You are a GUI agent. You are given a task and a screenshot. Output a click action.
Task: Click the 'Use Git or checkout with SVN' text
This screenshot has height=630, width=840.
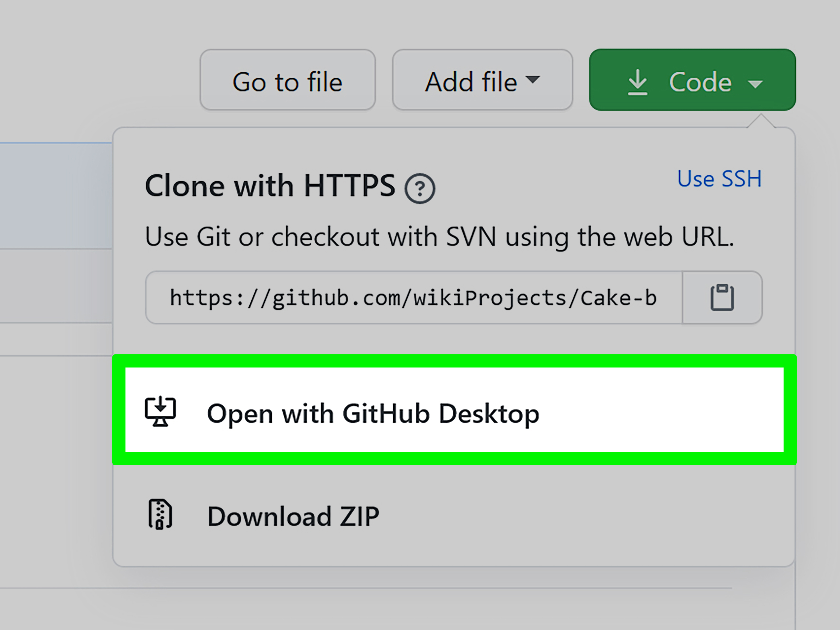point(439,237)
